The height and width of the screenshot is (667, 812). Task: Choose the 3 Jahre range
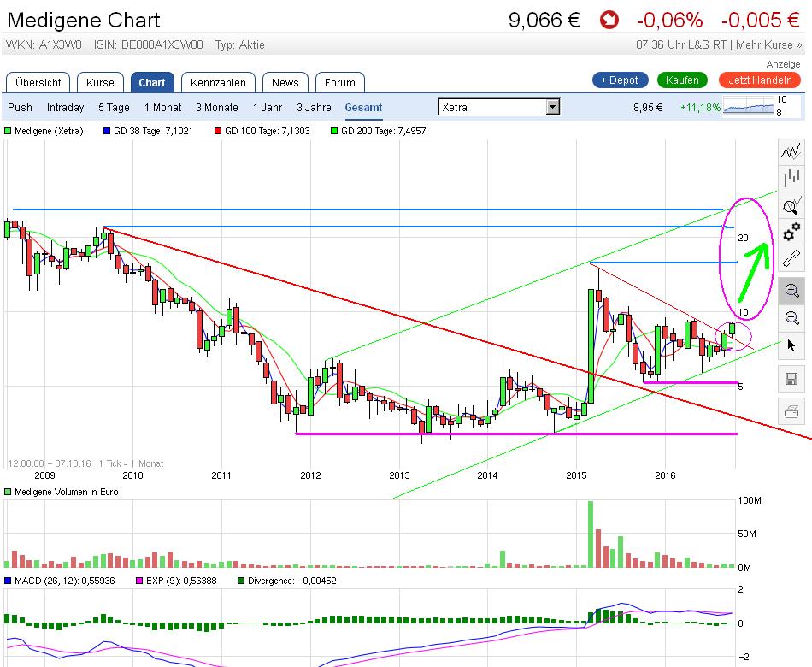(x=314, y=107)
